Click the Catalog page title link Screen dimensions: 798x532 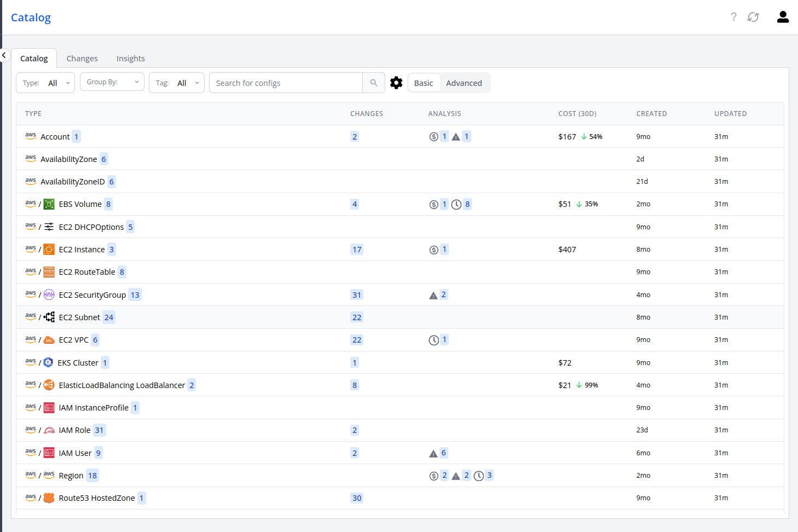pyautogui.click(x=31, y=18)
